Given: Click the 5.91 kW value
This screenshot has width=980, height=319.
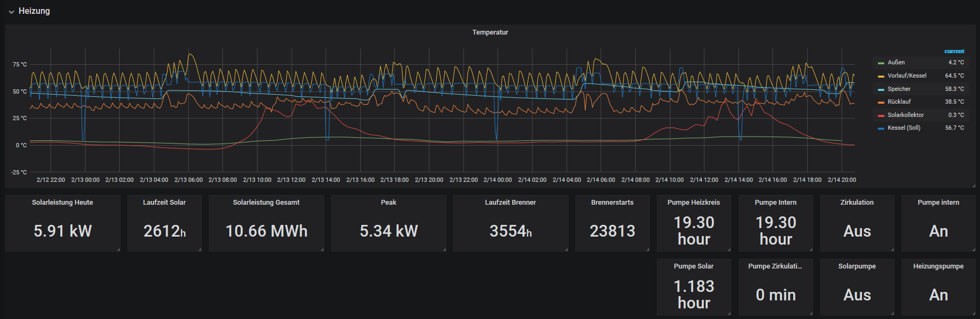Looking at the screenshot, I should (x=63, y=231).
